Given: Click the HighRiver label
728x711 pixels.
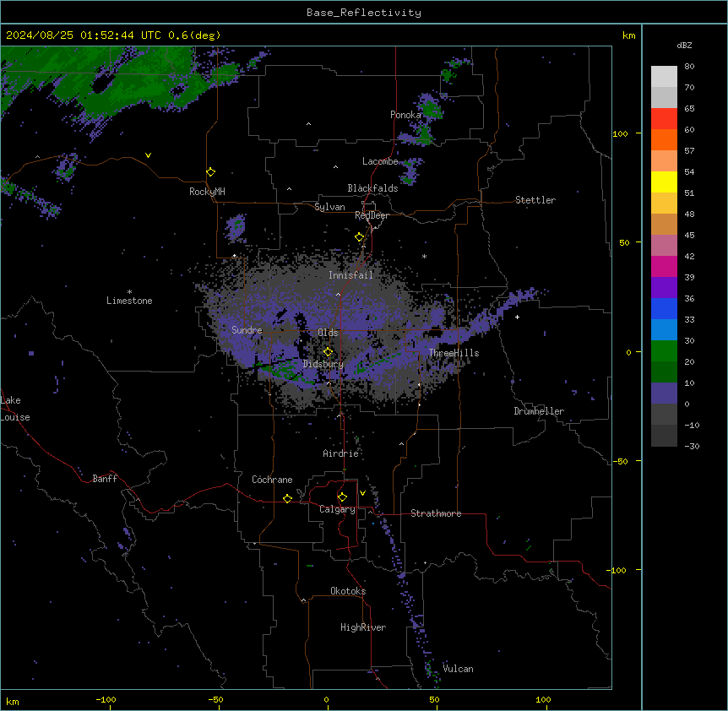Looking at the screenshot, I should click(x=363, y=627).
